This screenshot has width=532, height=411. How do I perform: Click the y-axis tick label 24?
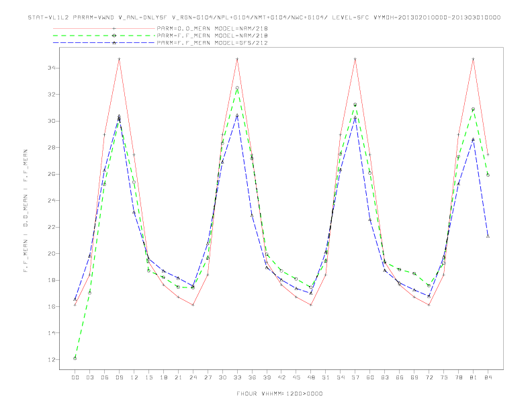pyautogui.click(x=52, y=200)
